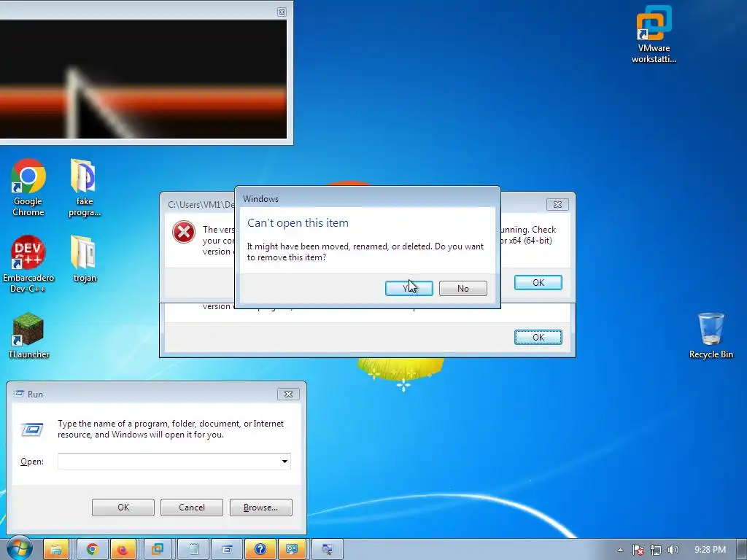Click the 9:28 PM taskbar clock
Screen dimensions: 747x560
[710, 550]
